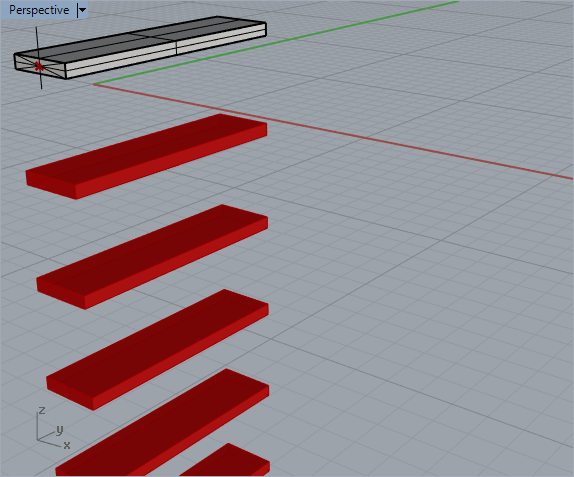Select the second red bar from top
This screenshot has width=574, height=477.
coord(152,257)
